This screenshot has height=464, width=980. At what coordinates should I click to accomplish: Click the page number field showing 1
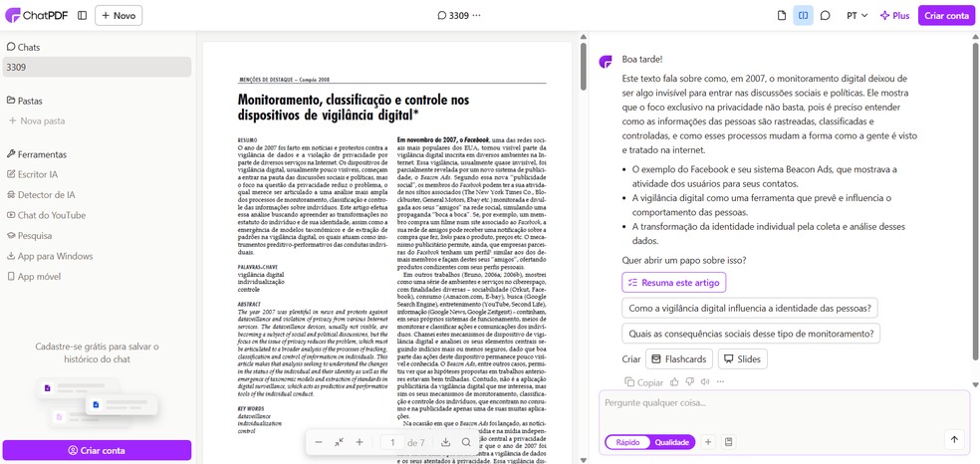pos(392,442)
